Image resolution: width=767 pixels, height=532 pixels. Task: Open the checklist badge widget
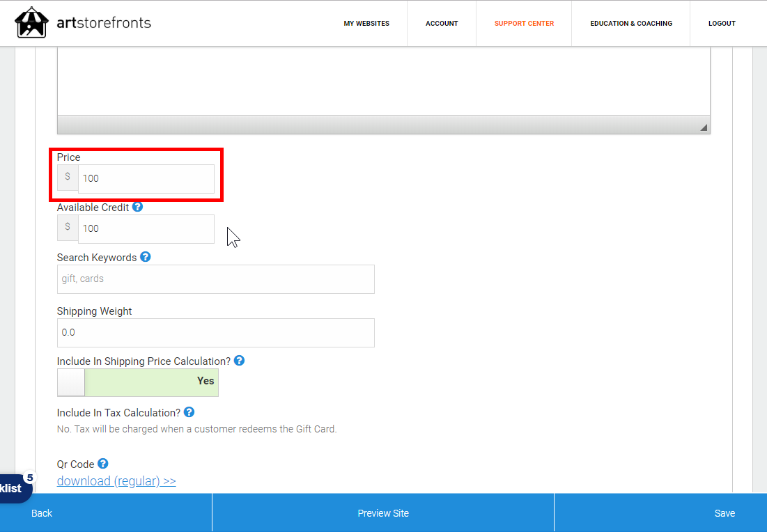(14, 487)
